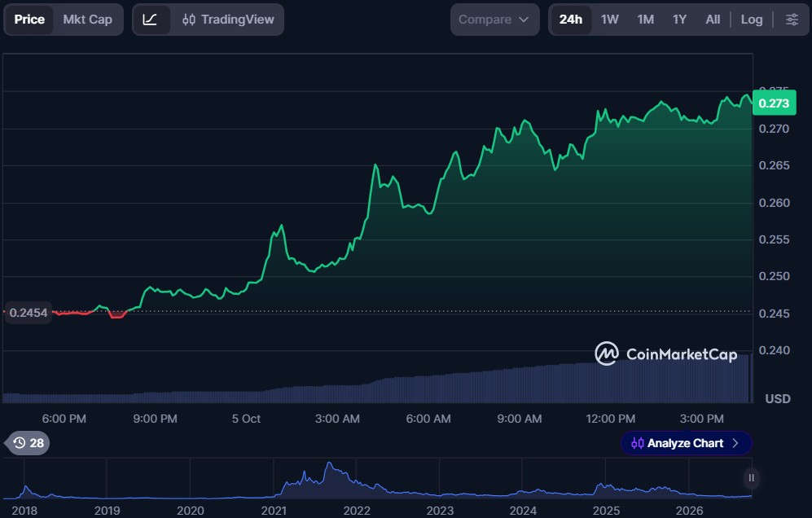The image size is (812, 518).
Task: Click the 2021 year on the overview timeline
Action: [x=274, y=511]
